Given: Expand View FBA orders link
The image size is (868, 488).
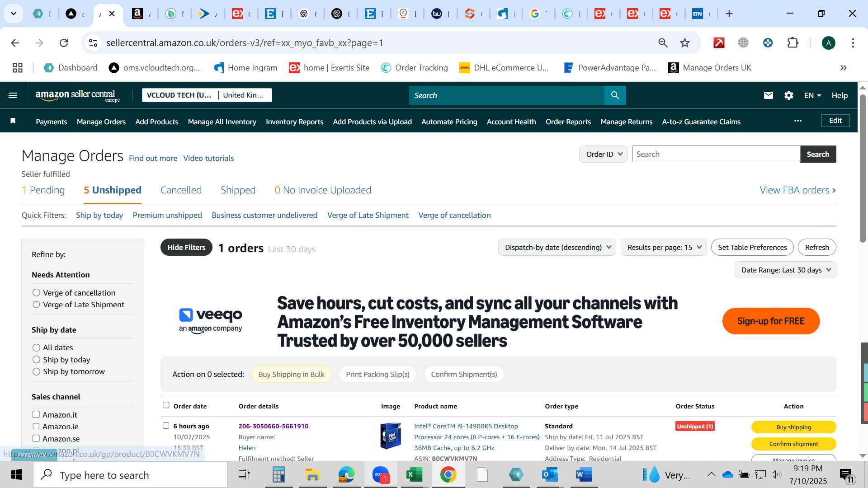Looking at the screenshot, I should point(797,190).
